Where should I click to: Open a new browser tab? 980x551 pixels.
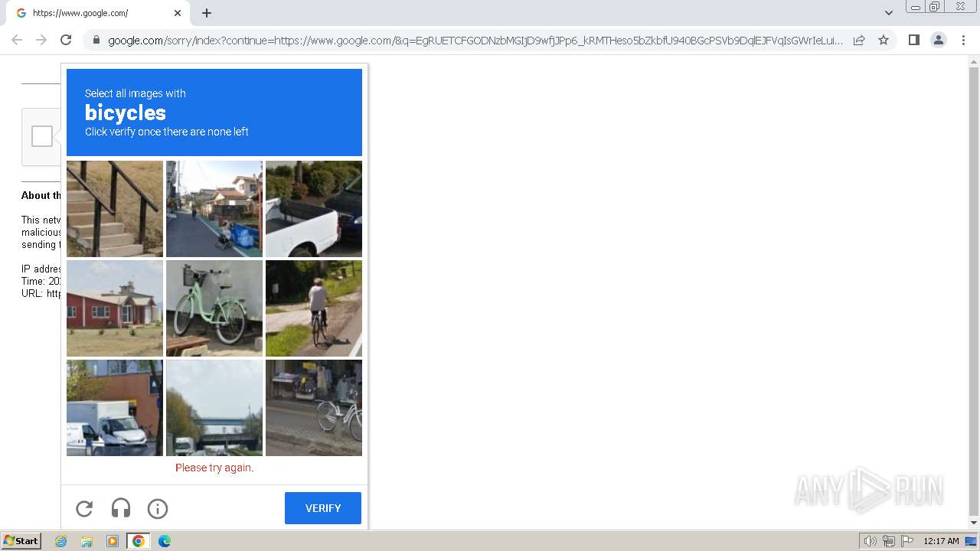pyautogui.click(x=207, y=13)
